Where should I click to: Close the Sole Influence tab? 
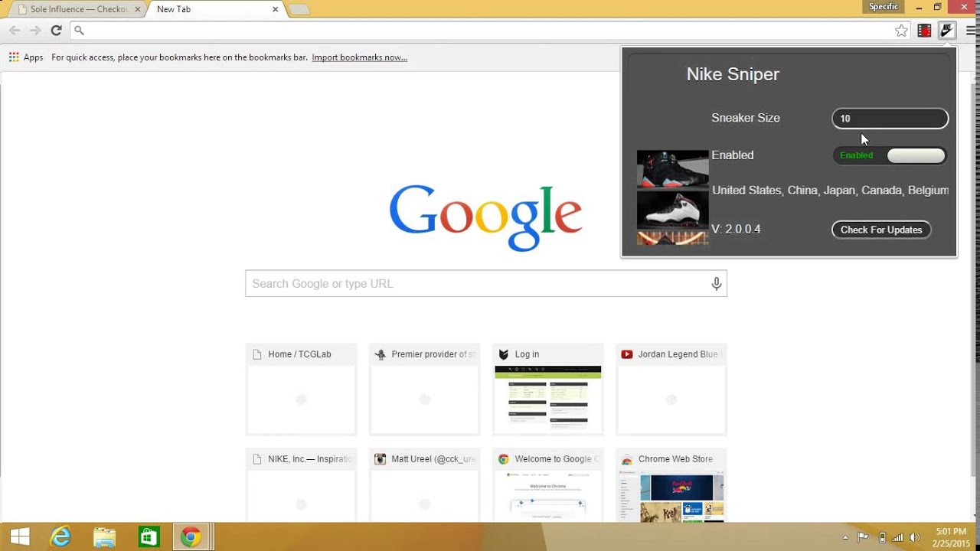point(137,9)
